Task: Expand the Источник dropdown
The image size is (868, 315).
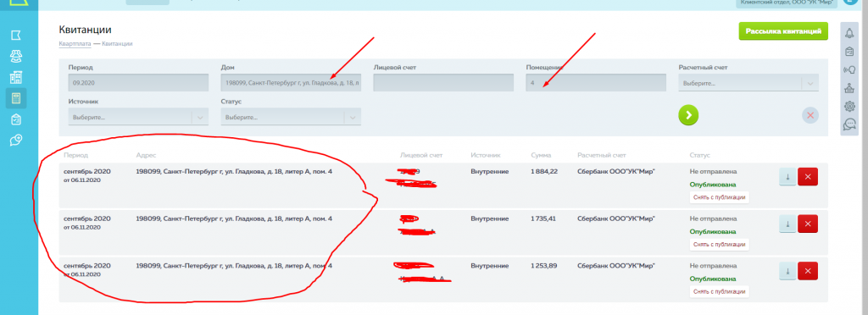Action: [x=138, y=117]
